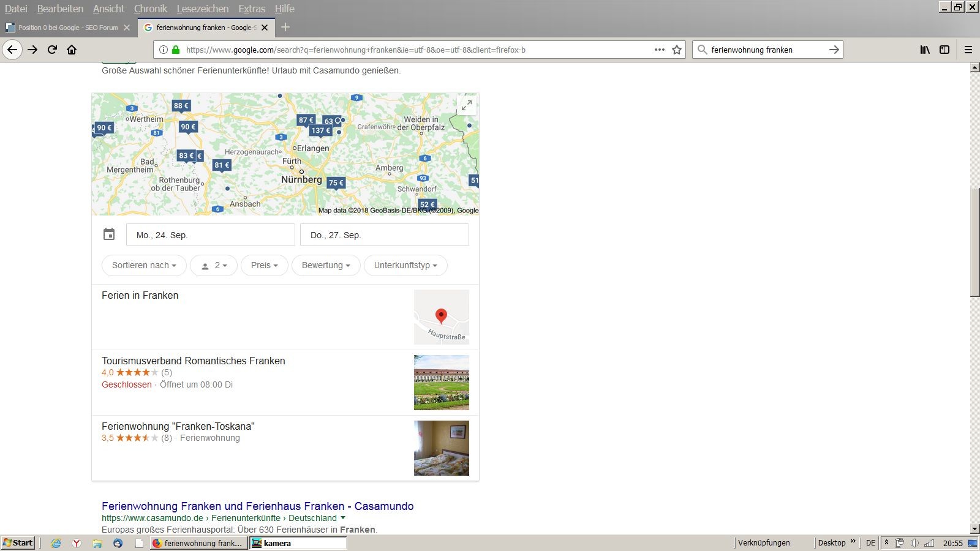Close the ferienwohnung franken Google tab
The width and height of the screenshot is (980, 551).
click(x=265, y=28)
